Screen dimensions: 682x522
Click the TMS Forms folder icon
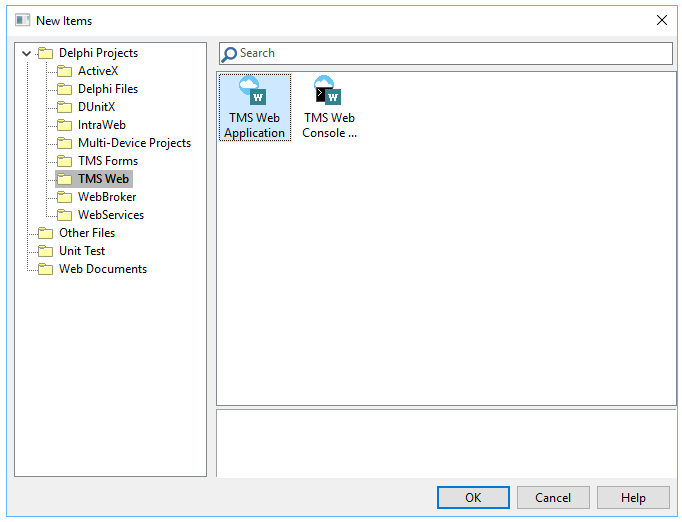click(x=64, y=161)
